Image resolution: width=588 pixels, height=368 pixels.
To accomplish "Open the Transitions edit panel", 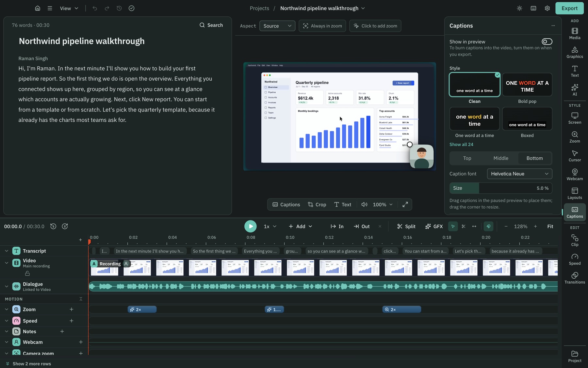I will tap(575, 278).
